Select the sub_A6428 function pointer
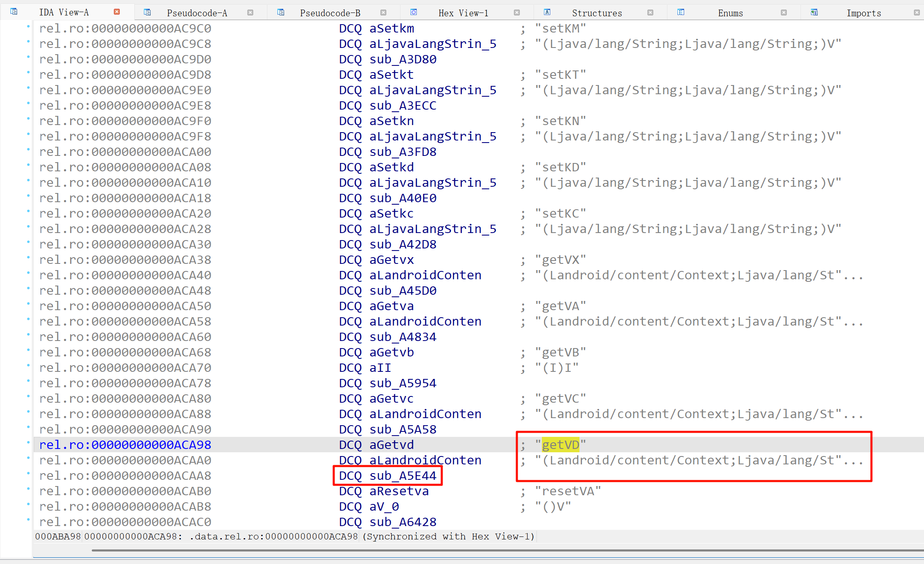The height and width of the screenshot is (564, 924). (x=403, y=522)
